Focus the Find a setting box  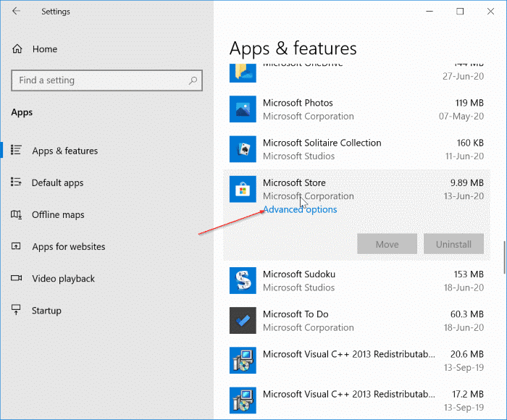click(106, 80)
